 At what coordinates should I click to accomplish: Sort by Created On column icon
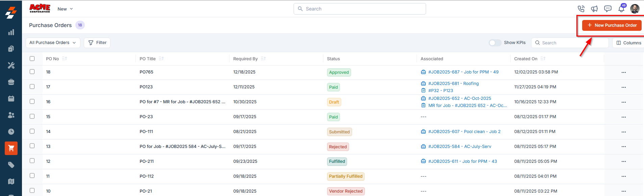543,59
